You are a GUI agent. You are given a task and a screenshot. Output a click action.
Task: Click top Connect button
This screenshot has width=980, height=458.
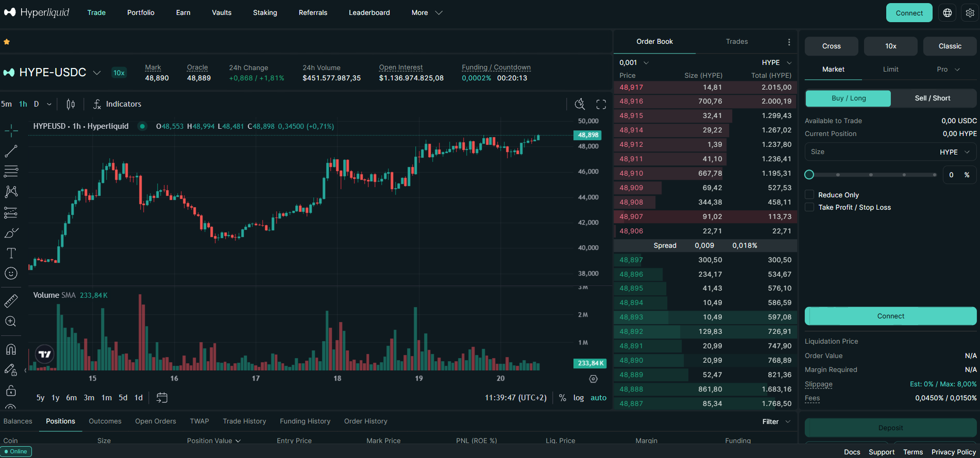click(x=909, y=13)
